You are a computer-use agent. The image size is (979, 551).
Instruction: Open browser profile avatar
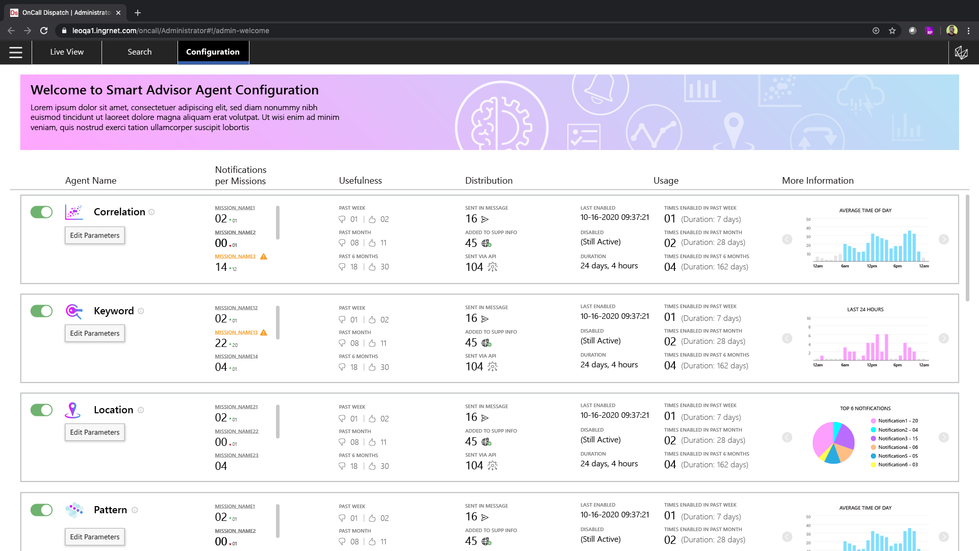point(952,30)
